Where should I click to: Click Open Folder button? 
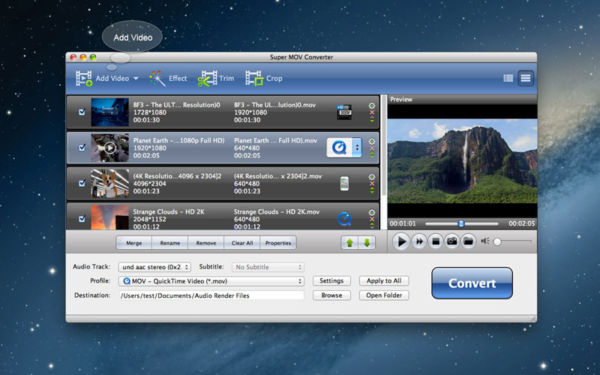384,295
